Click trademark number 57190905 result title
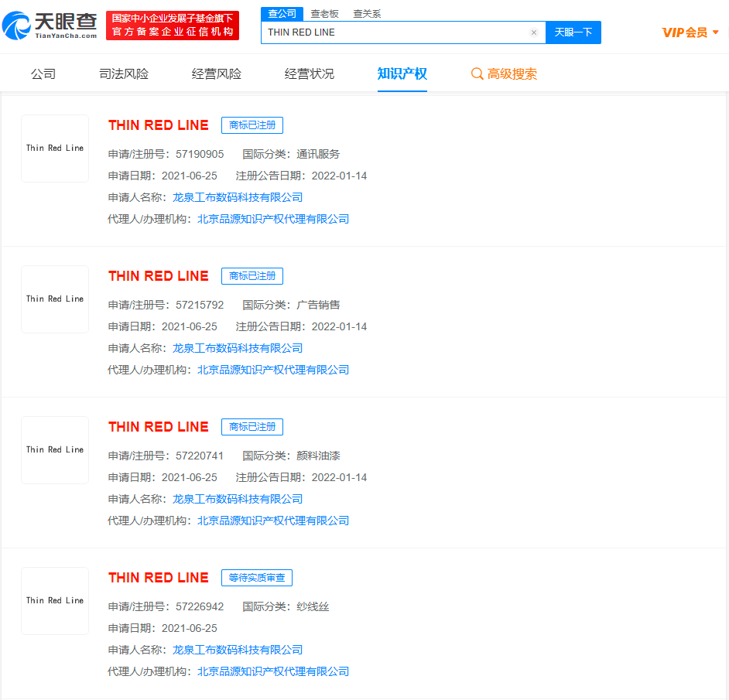729x700 pixels. tap(158, 125)
